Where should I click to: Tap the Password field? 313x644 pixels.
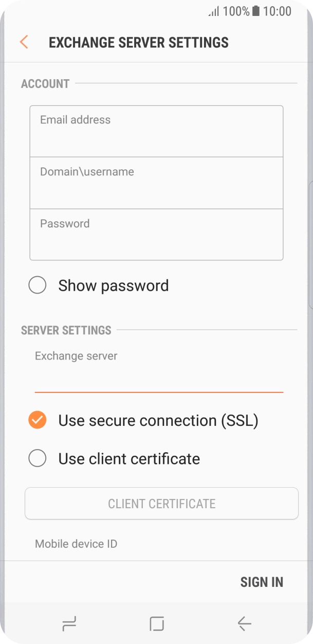[156, 234]
